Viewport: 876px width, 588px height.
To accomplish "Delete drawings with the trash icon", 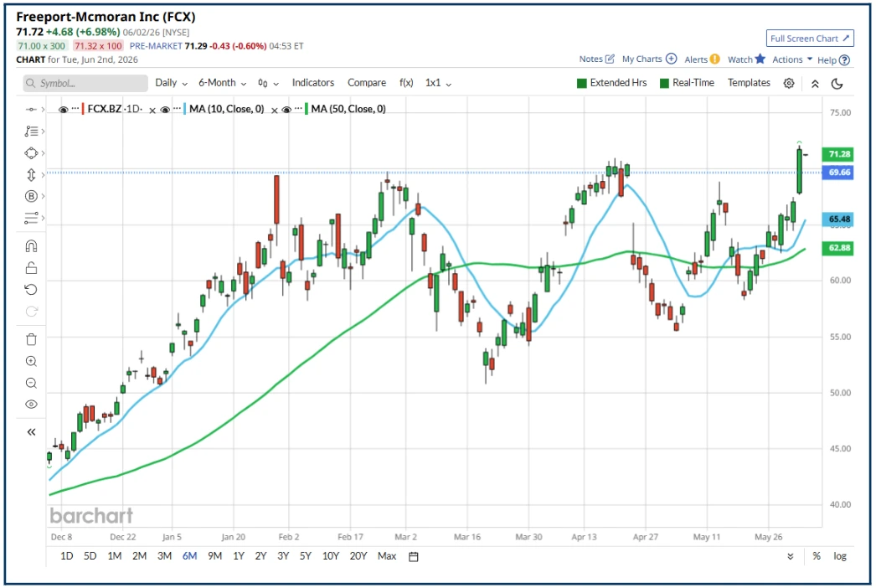I will click(x=31, y=339).
